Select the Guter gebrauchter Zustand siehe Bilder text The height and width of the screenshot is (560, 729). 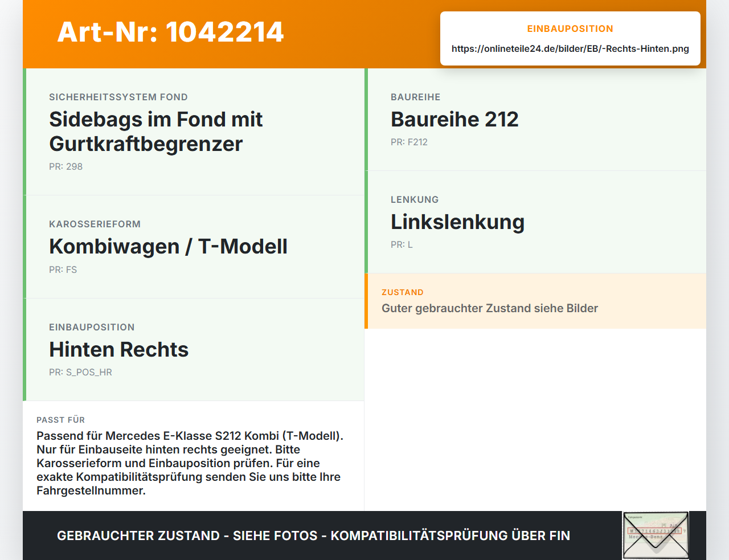[490, 308]
